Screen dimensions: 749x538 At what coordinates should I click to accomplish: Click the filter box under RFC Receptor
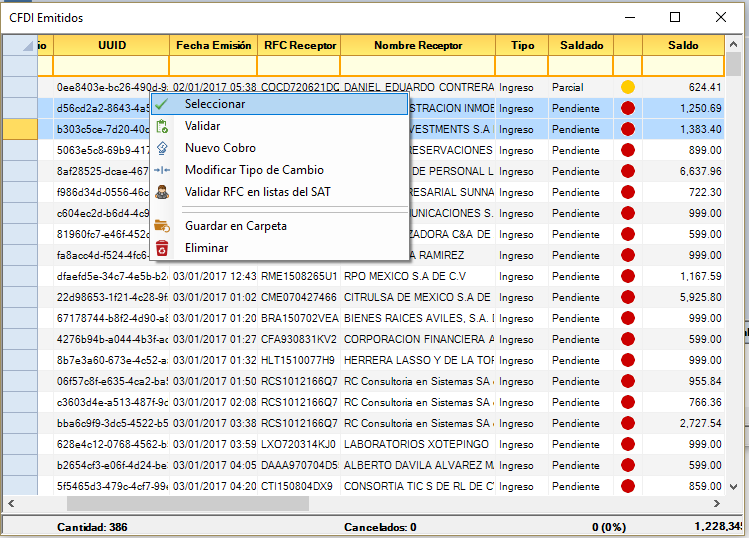[x=298, y=66]
